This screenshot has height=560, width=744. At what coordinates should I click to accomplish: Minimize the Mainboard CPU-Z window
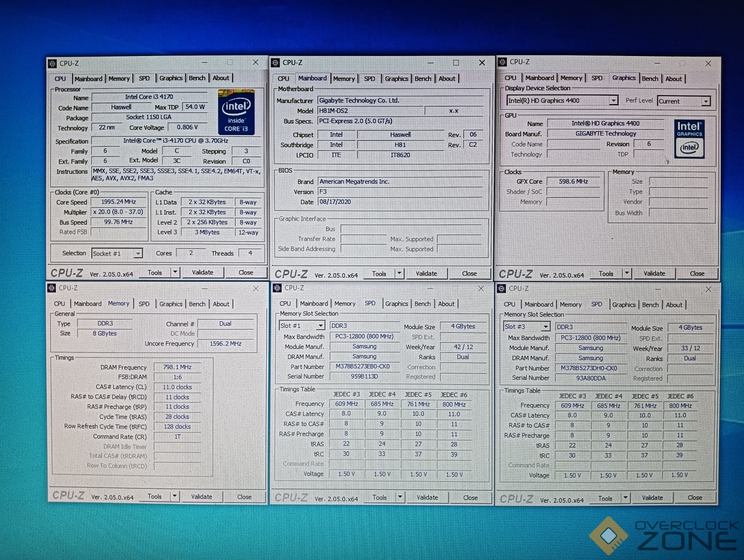[430, 63]
